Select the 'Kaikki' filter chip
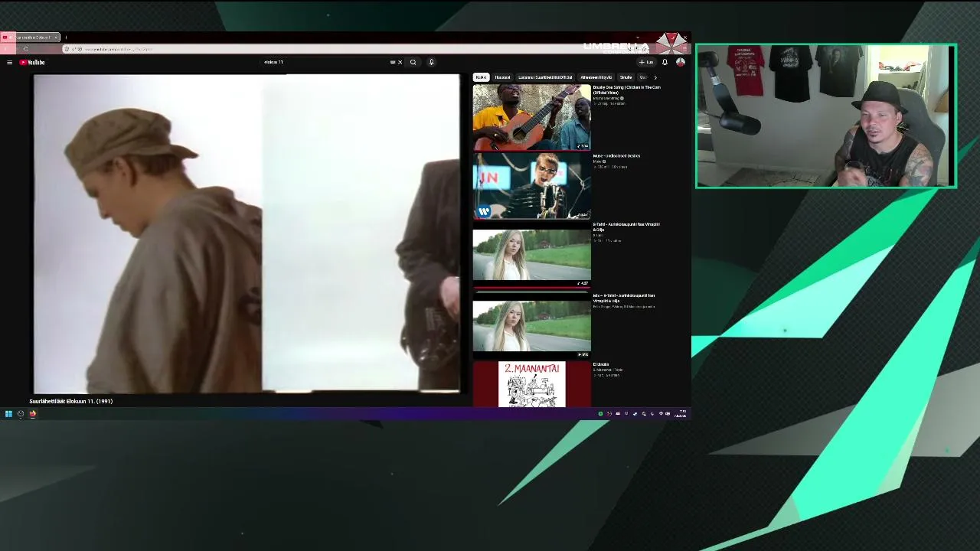980x551 pixels. coord(481,77)
